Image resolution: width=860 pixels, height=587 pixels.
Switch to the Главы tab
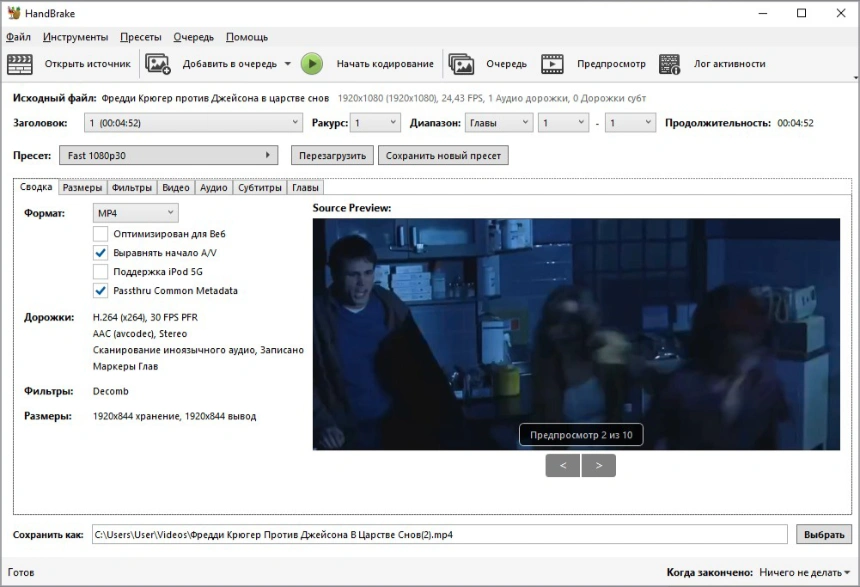(x=305, y=188)
